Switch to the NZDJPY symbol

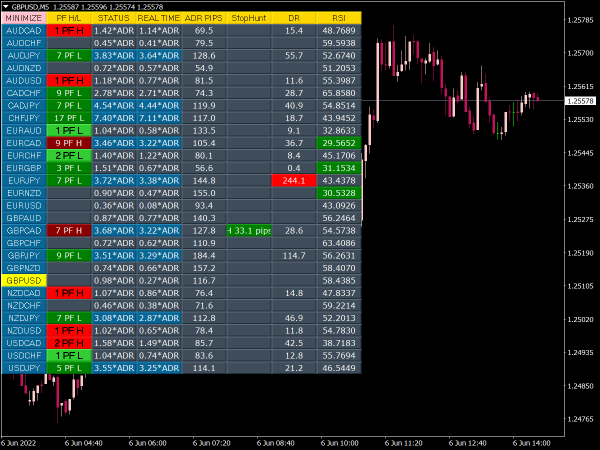[x=24, y=318]
